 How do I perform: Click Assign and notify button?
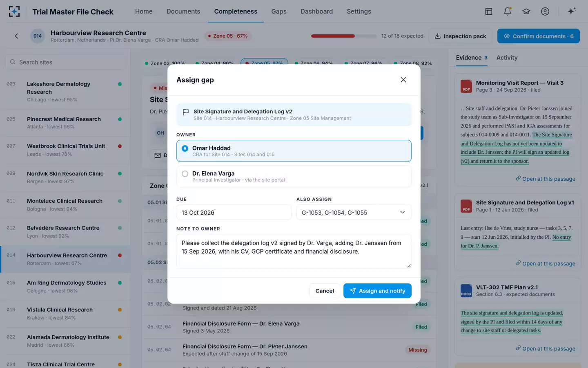coord(377,291)
